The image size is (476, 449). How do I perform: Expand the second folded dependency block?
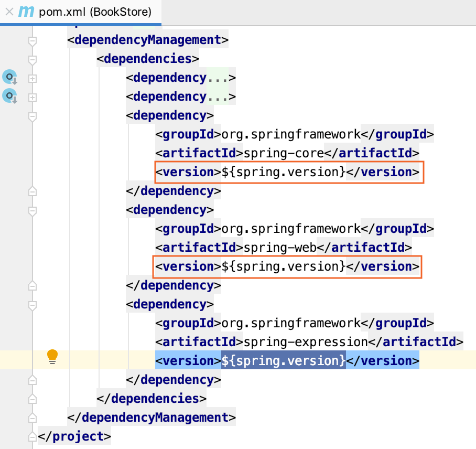33,98
